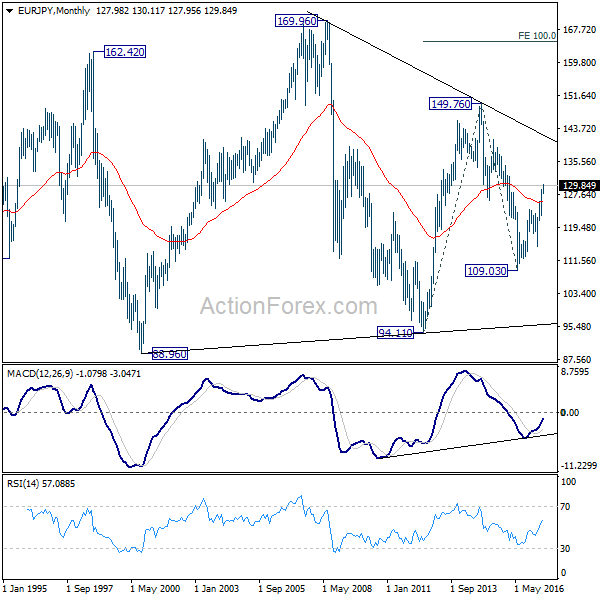
Task: Click the MACD -11.2299 scale value
Action: pos(579,465)
